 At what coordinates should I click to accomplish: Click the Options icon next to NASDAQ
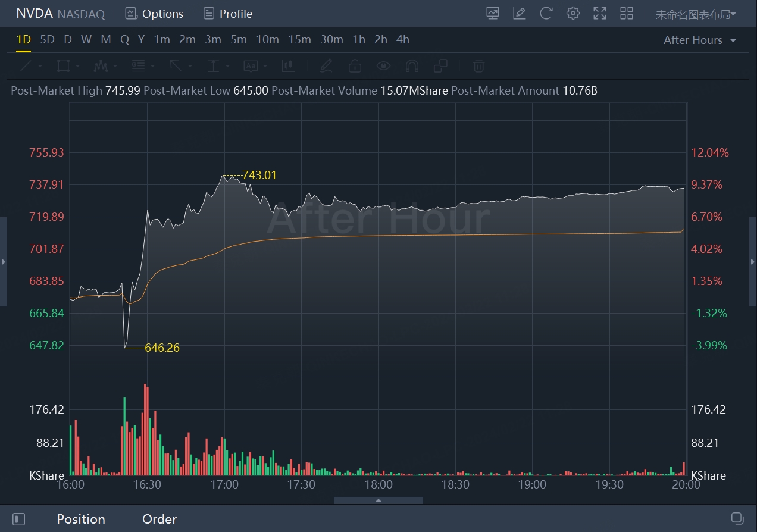(131, 14)
